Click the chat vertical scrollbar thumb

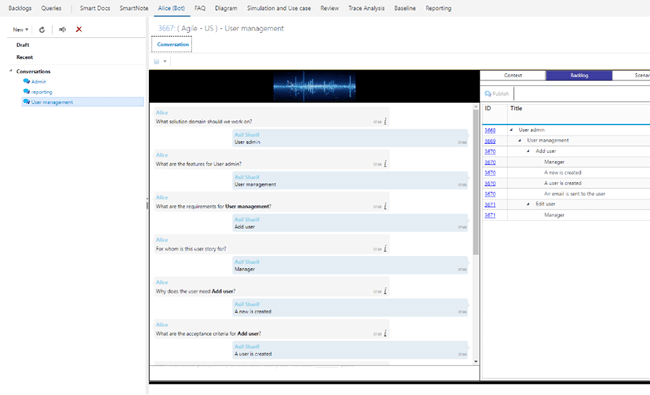pyautogui.click(x=475, y=182)
